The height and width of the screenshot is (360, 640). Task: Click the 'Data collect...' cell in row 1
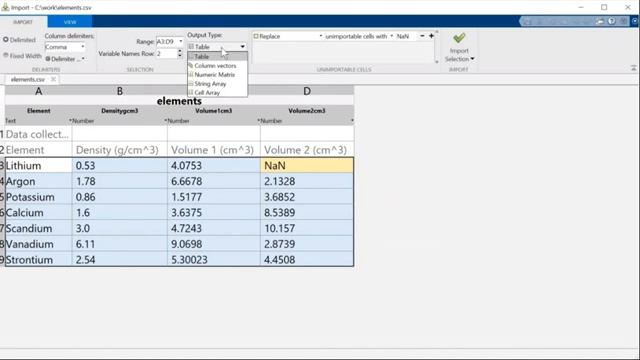[38, 134]
